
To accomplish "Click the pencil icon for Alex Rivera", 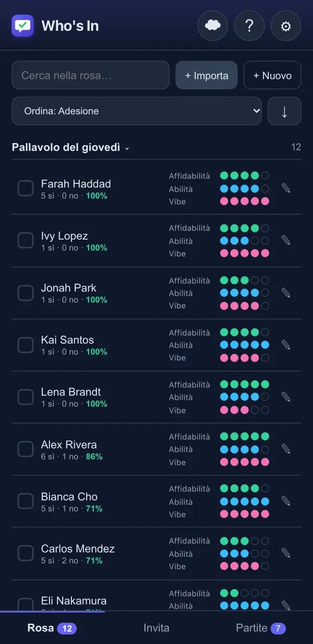I will point(286,449).
